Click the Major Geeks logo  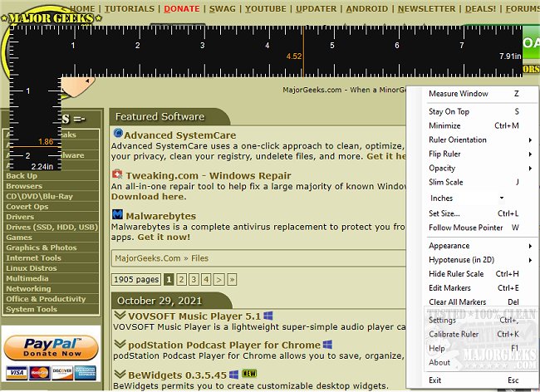(52, 18)
